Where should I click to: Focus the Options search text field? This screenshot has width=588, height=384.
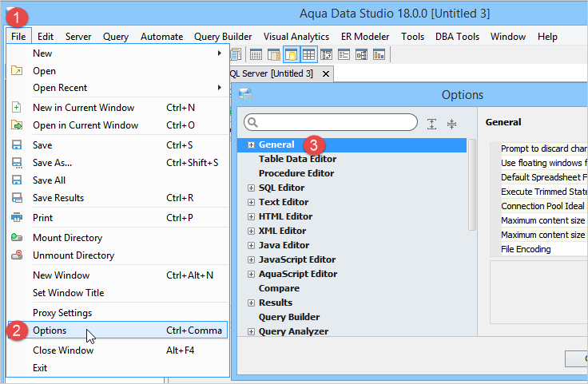pyautogui.click(x=336, y=122)
